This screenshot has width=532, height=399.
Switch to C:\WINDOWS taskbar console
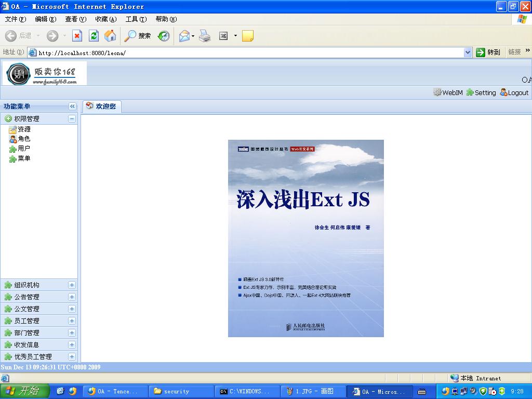point(247,391)
